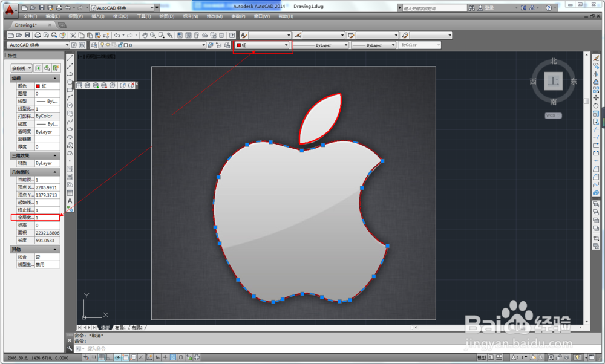Click the help search keyword box

pyautogui.click(x=435, y=8)
